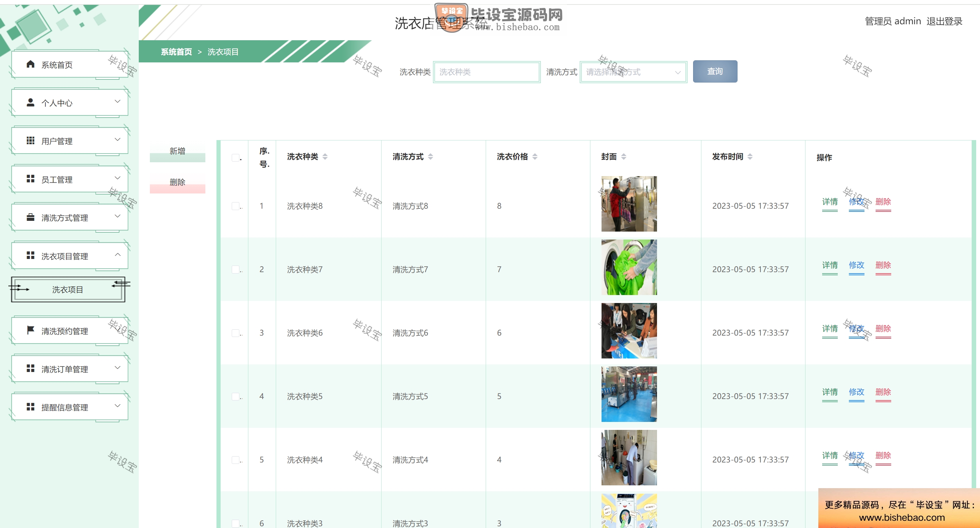Viewport: 980px width, 528px height.
Task: Sort table by 清洗方式 column arrows
Action: click(x=430, y=157)
